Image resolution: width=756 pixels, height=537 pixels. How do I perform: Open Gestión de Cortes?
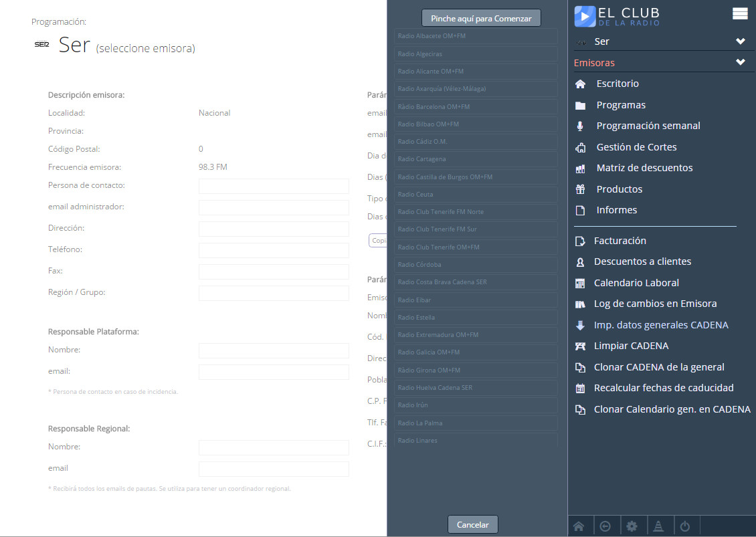[636, 147]
